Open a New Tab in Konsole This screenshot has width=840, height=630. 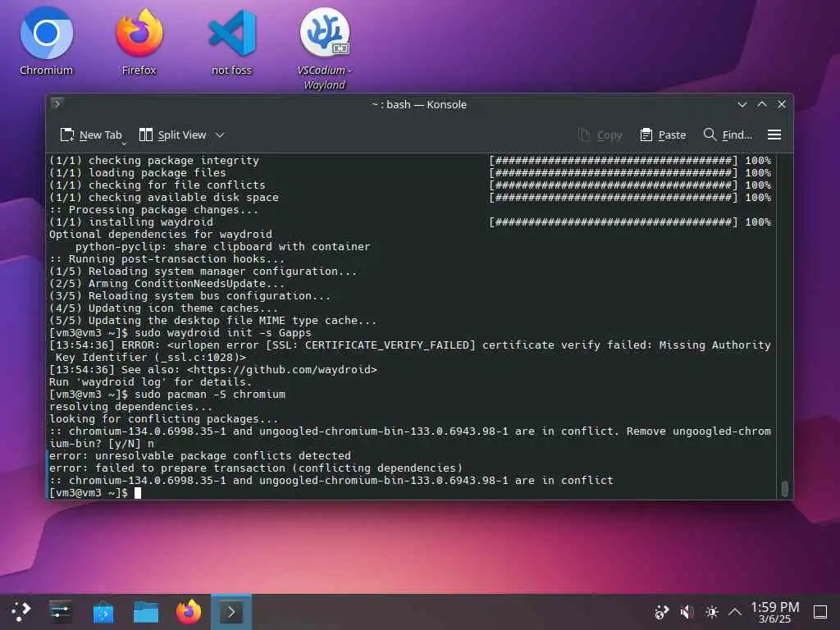point(90,135)
